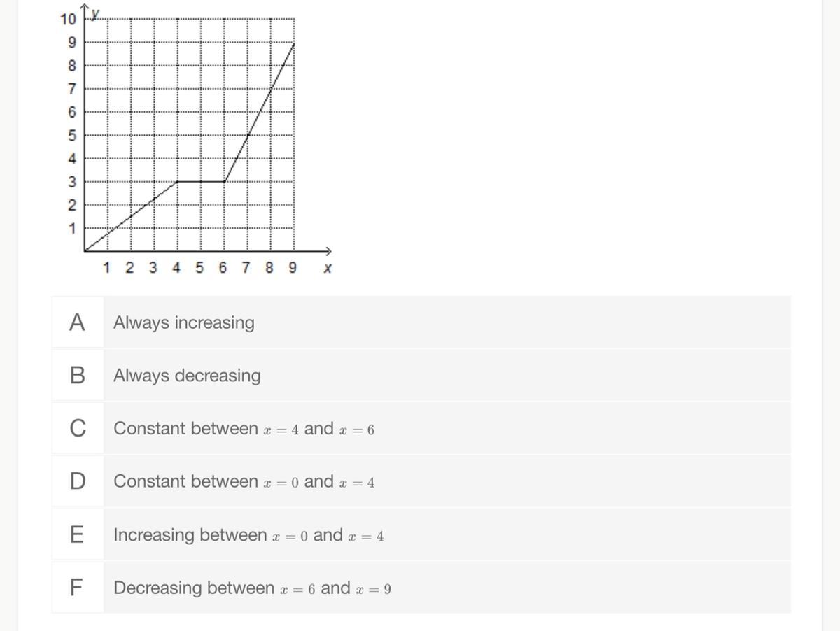The height and width of the screenshot is (631, 840).
Task: Click the x-axis label of the graph
Action: pos(327,268)
